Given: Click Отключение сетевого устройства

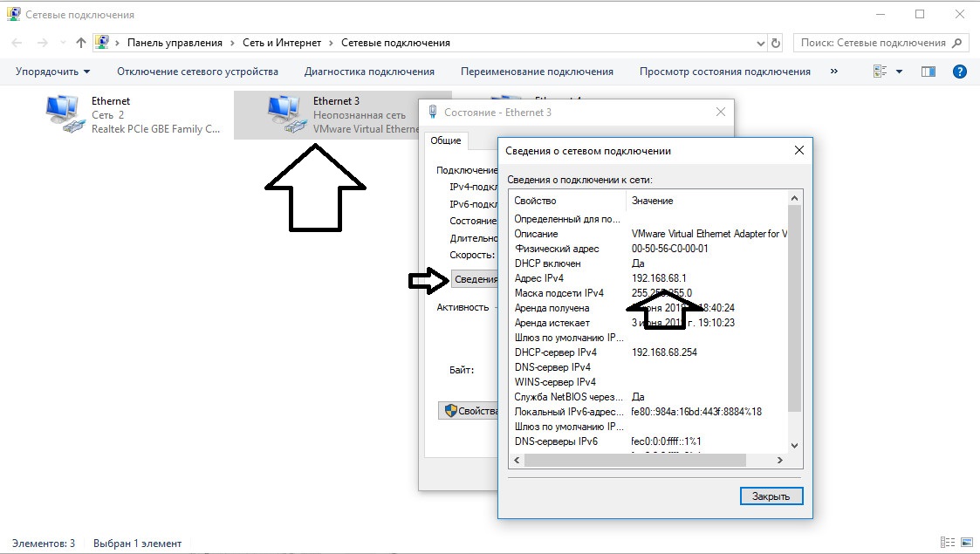Looking at the screenshot, I should pyautogui.click(x=197, y=72).
